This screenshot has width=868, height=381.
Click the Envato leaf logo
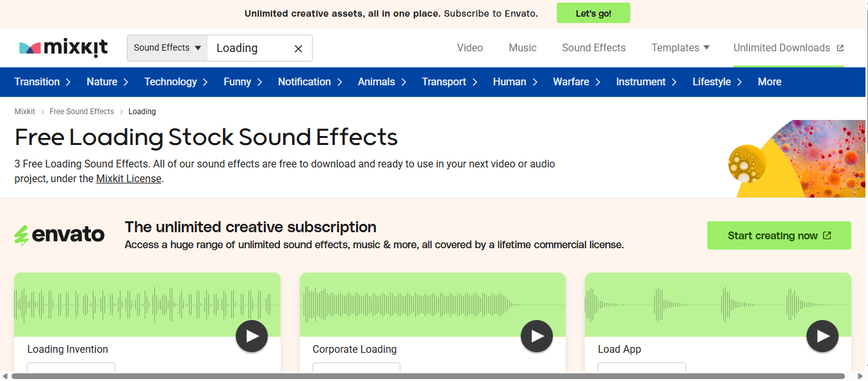coord(22,233)
